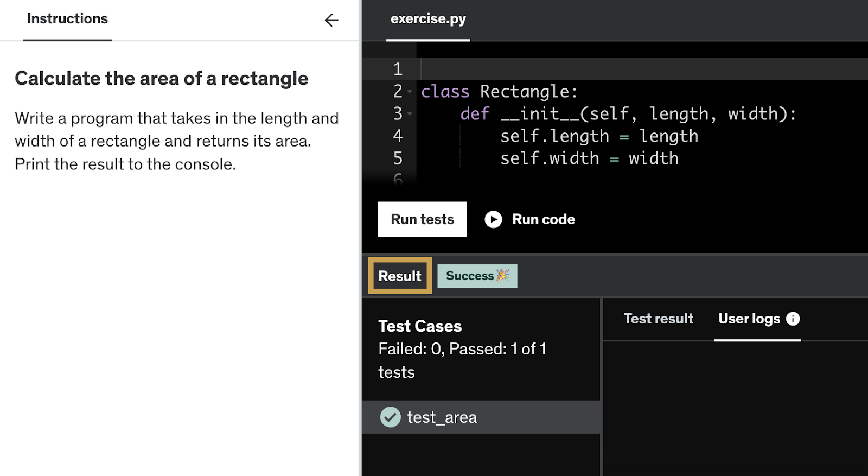Click the 'self.width = width' code line

point(589,158)
